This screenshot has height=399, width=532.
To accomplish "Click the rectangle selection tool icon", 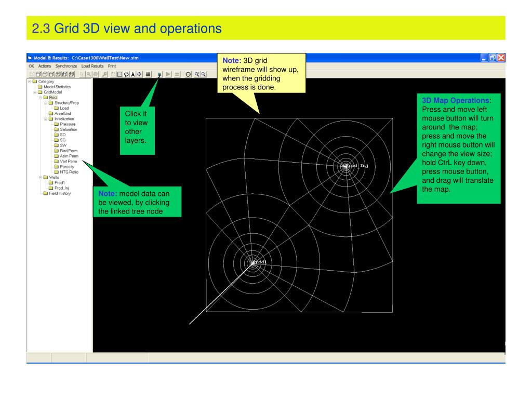I will (x=120, y=74).
